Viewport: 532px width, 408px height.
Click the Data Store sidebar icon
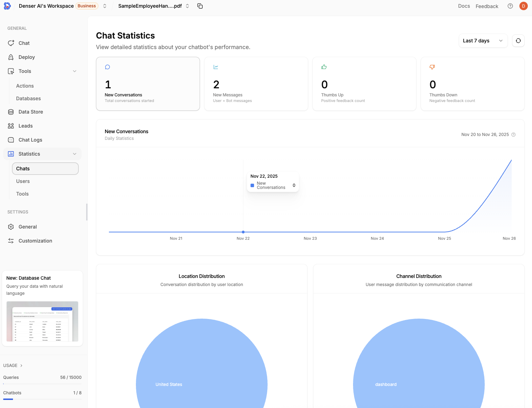[11, 112]
